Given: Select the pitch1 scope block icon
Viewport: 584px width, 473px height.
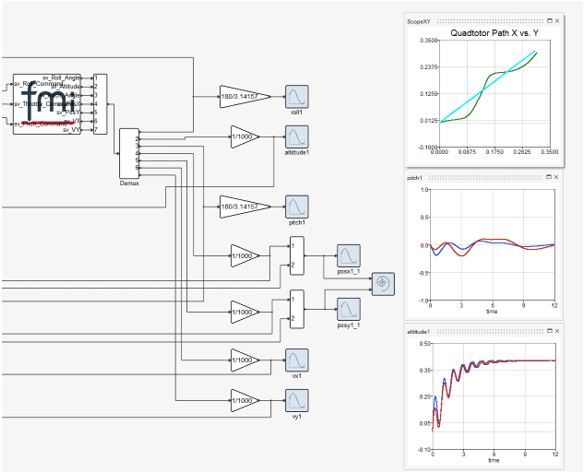Looking at the screenshot, I should point(296,207).
